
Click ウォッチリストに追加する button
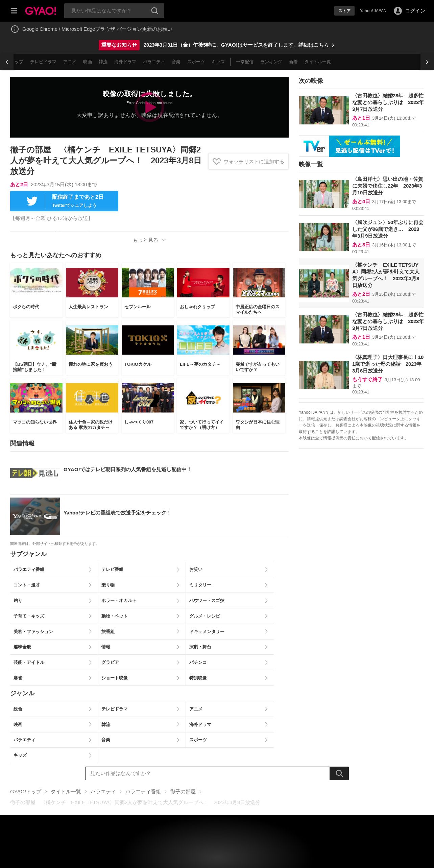click(x=248, y=162)
